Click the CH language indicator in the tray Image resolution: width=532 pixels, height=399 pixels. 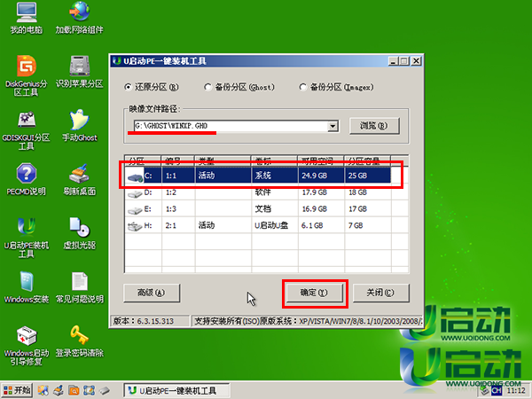497,391
